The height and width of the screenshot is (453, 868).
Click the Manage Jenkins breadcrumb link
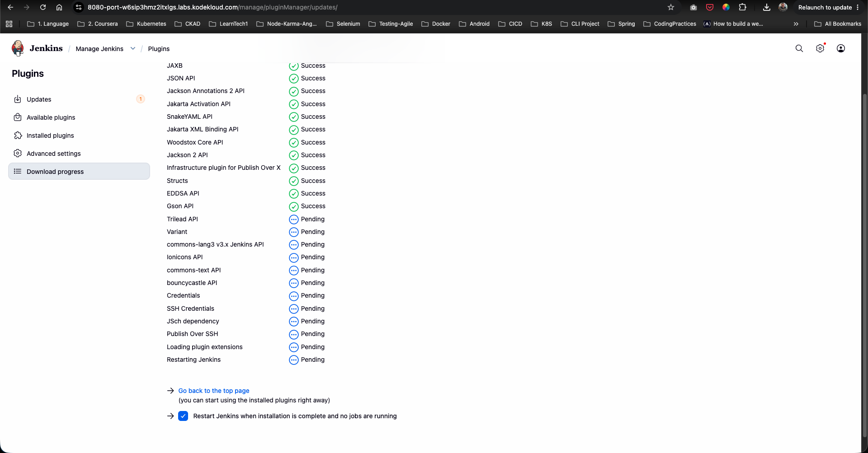pos(99,49)
